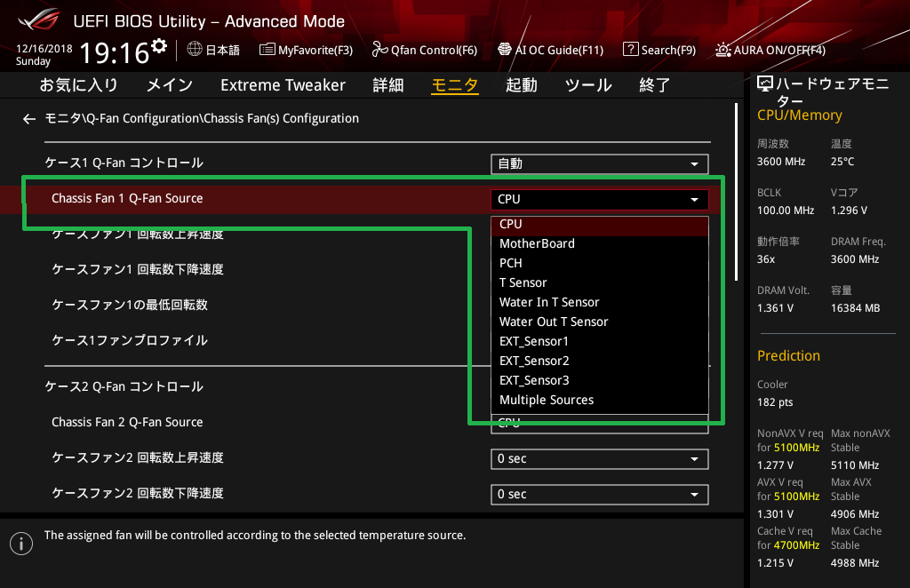Image resolution: width=910 pixels, height=588 pixels.
Task: Collapse Chassis Fan 1 Q-Fan Source dropdown
Action: [600, 200]
